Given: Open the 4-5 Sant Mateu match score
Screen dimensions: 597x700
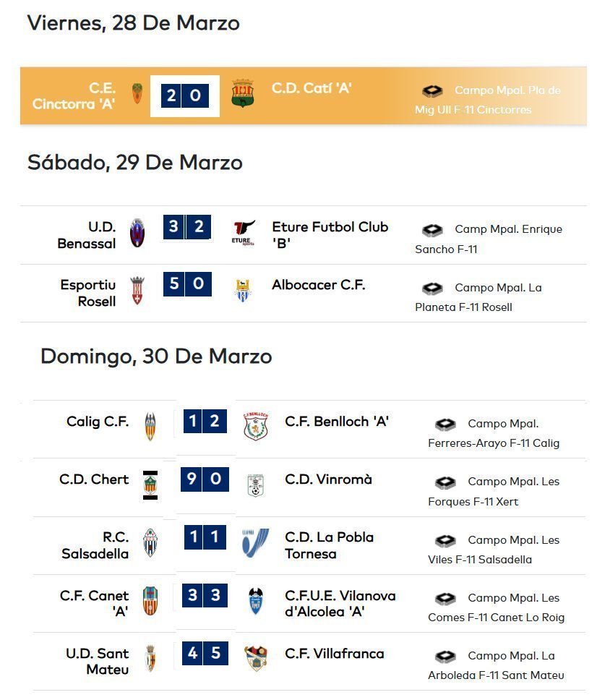Looking at the screenshot, I should [x=205, y=653].
